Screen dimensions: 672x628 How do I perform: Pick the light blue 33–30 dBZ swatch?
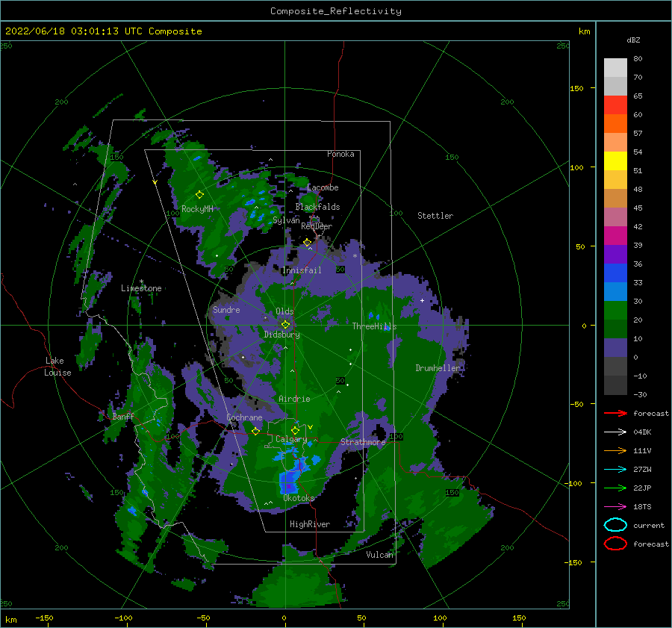click(x=615, y=291)
